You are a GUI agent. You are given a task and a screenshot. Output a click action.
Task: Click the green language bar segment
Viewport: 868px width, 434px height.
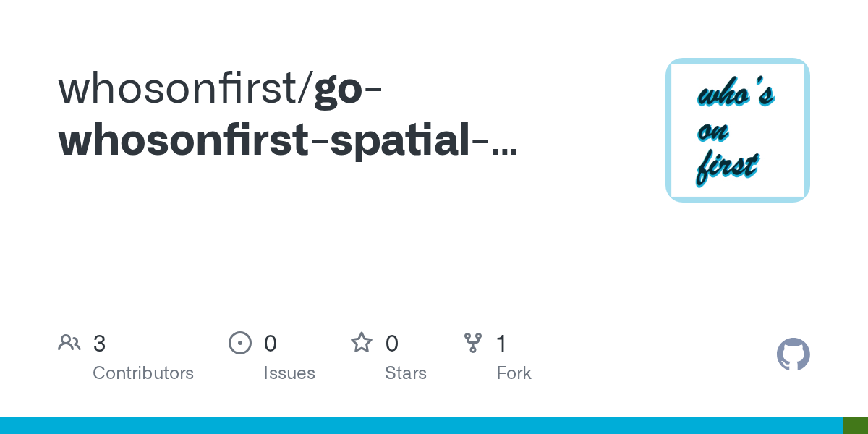(x=856, y=425)
